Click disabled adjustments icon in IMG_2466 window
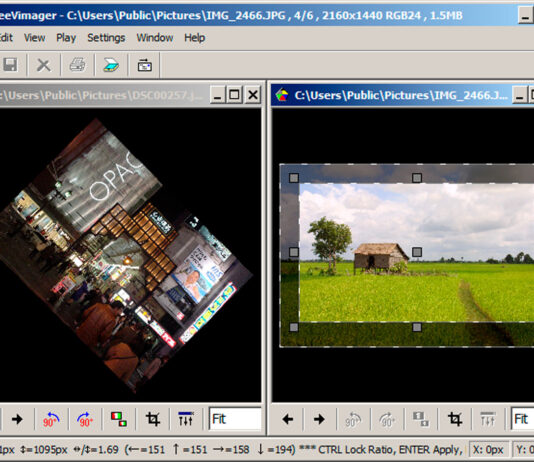The height and width of the screenshot is (462, 534). (x=488, y=419)
